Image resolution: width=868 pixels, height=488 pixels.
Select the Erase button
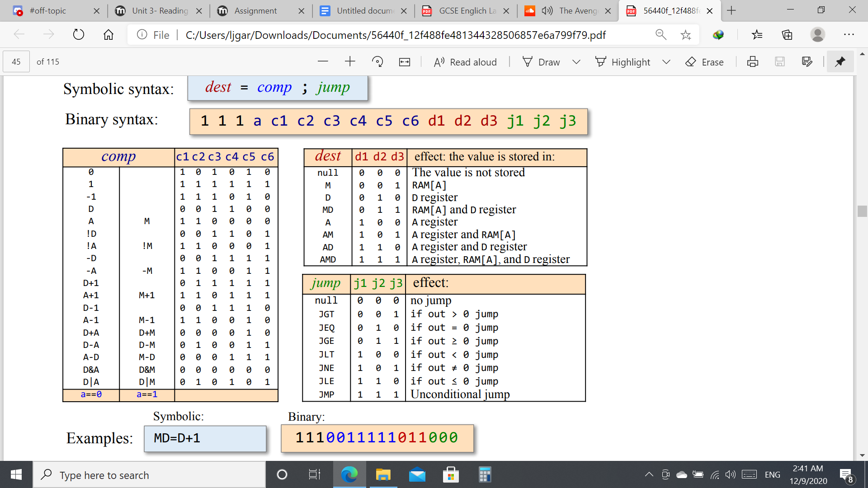704,62
